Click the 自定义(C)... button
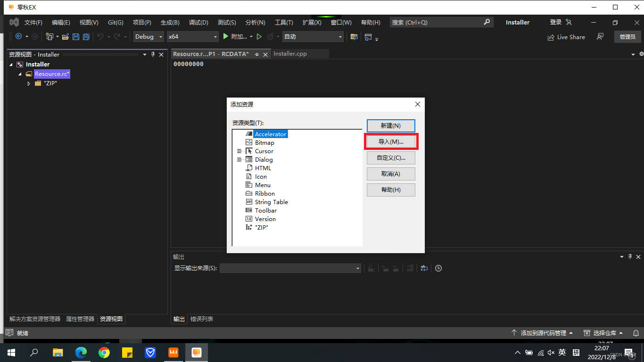Screen dimensions: 644x362 coord(391,158)
